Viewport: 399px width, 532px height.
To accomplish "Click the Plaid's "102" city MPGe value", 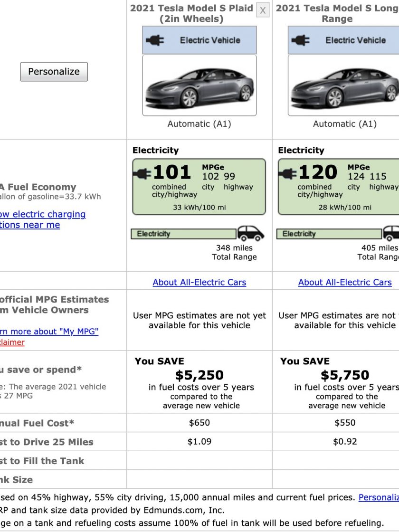I will (x=211, y=176).
